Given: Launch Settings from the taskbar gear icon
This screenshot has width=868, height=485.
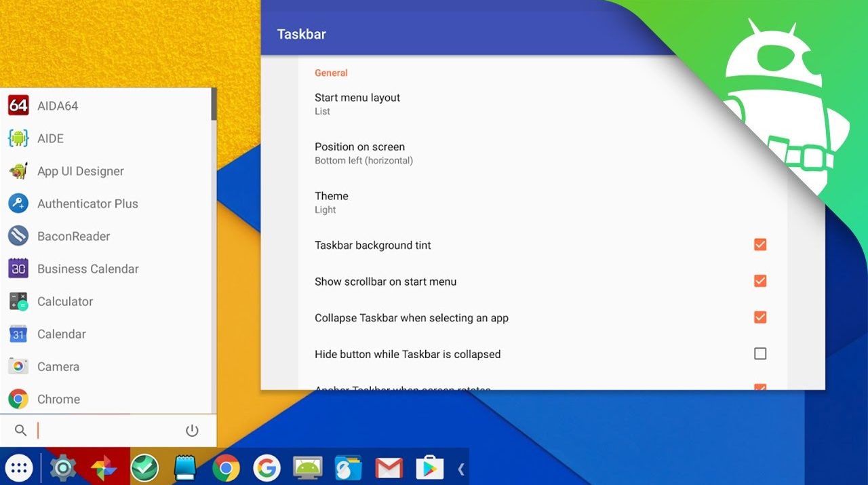Looking at the screenshot, I should pos(63,467).
